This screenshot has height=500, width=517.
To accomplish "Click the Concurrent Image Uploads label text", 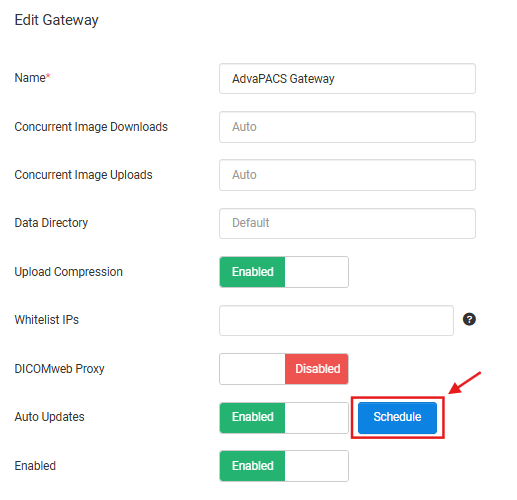I will 83,175.
